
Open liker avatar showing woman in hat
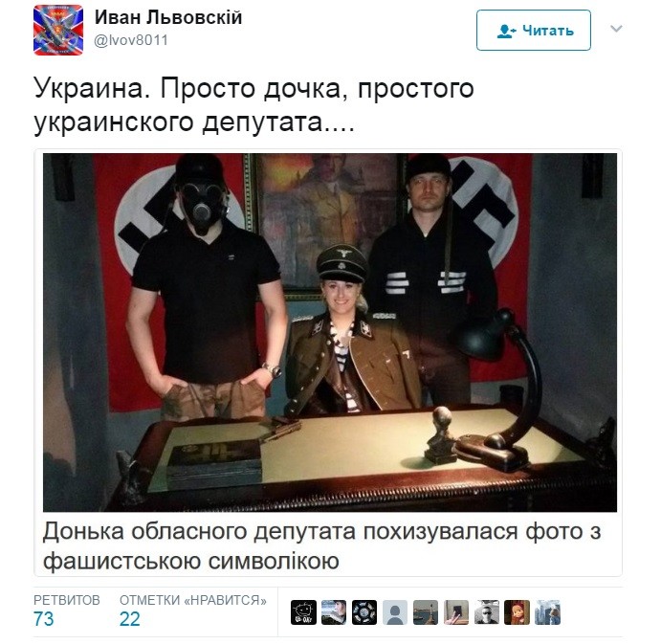334,612
